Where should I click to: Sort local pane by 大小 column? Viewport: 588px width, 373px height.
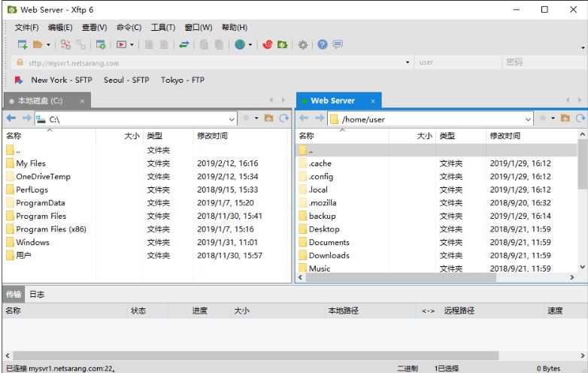[x=132, y=135]
